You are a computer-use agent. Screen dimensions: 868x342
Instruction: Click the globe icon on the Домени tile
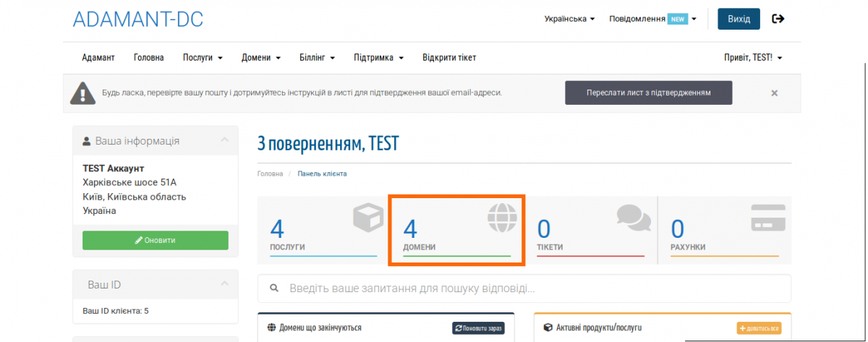point(501,217)
